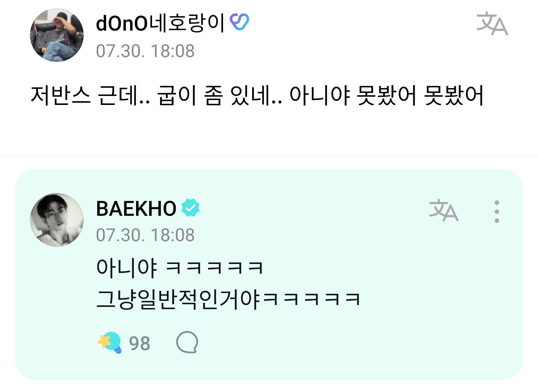Viewport: 538px width, 392px height.
Task: Tap BAEKHO's teal verified badge
Action: coord(191,208)
